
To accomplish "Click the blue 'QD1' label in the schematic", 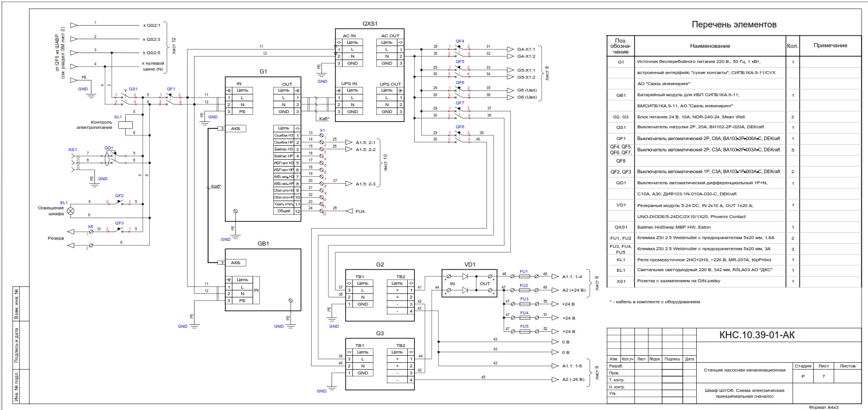I will 108,148.
